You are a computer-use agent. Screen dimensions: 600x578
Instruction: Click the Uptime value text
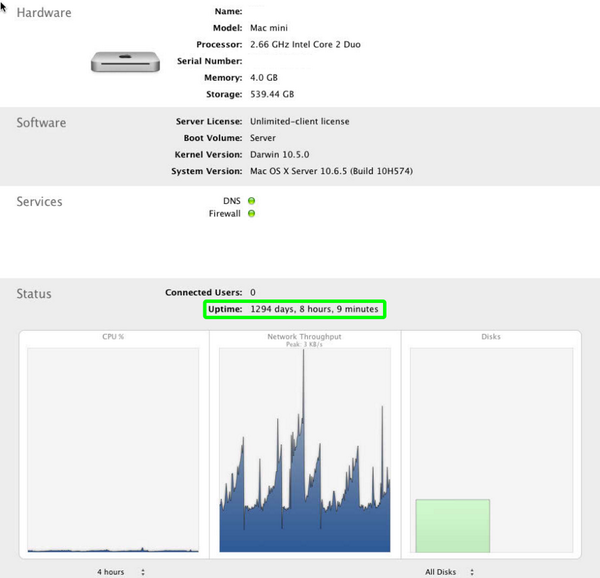click(314, 309)
